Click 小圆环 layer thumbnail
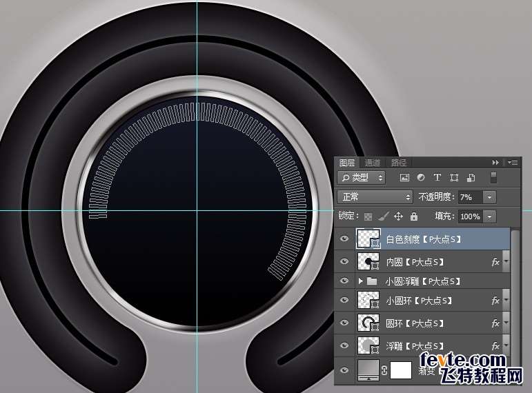532x393 pixels. pyautogui.click(x=368, y=300)
